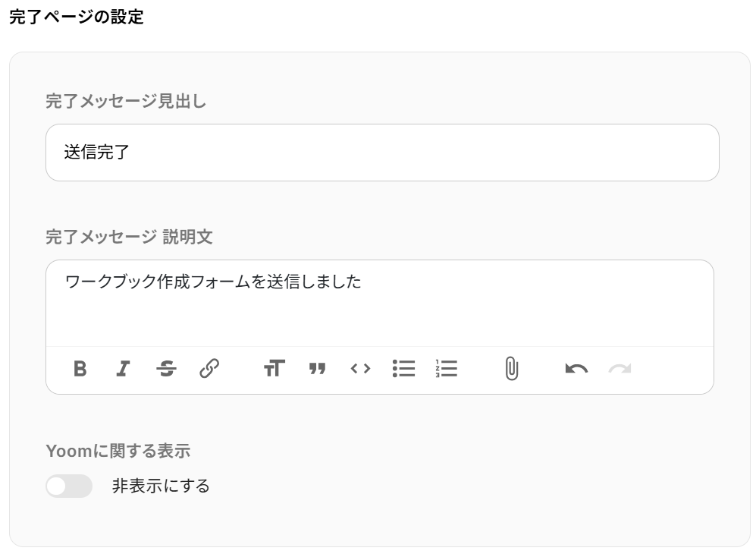Insert a hyperlink using the link icon
This screenshot has width=756, height=554.
[x=209, y=369]
